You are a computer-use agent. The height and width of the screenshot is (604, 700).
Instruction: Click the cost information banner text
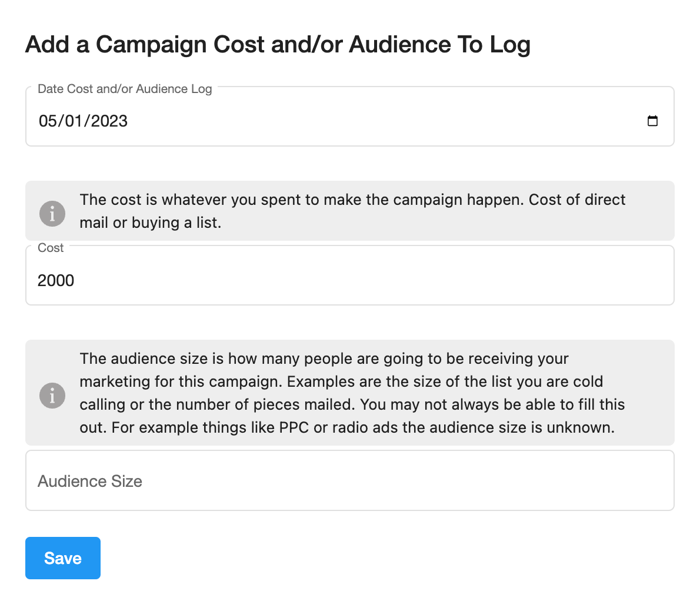tap(353, 211)
